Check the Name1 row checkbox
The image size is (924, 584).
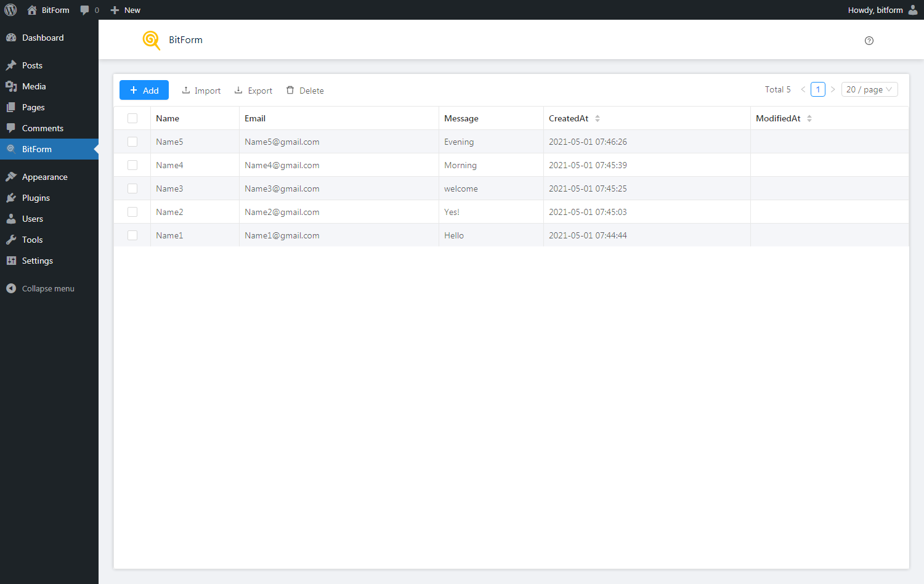pos(132,235)
